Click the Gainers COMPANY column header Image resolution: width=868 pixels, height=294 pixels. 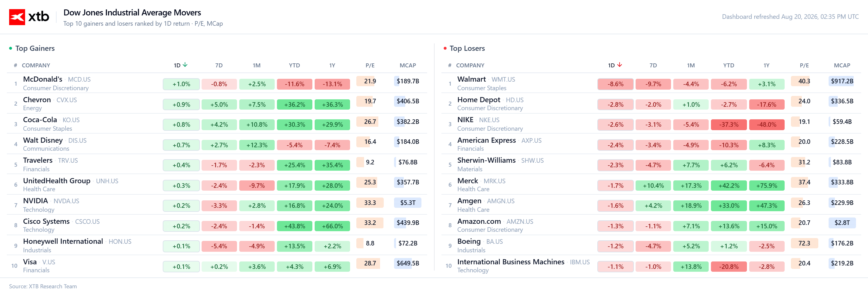click(x=36, y=65)
